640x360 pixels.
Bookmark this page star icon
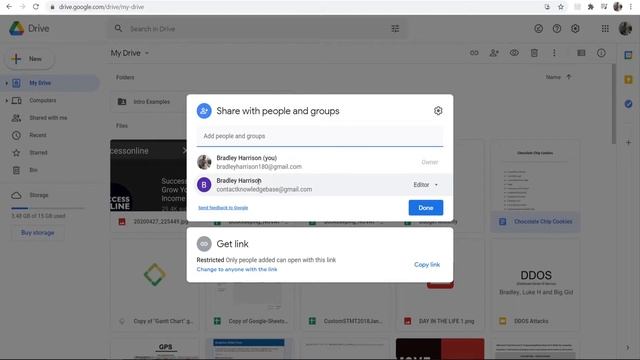(x=561, y=7)
